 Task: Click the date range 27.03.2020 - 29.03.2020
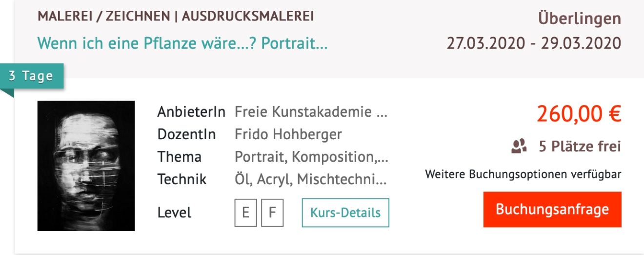534,43
